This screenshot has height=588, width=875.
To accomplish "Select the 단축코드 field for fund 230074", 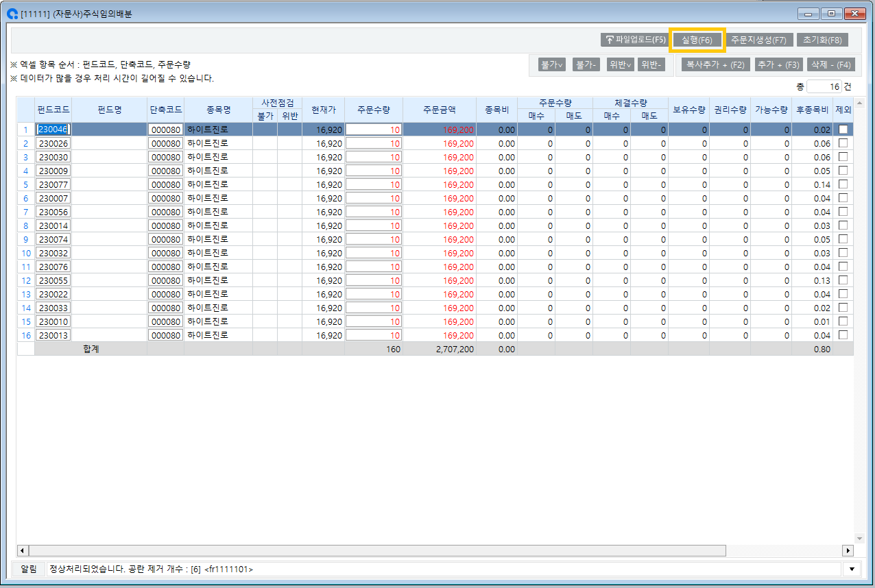I will click(165, 239).
